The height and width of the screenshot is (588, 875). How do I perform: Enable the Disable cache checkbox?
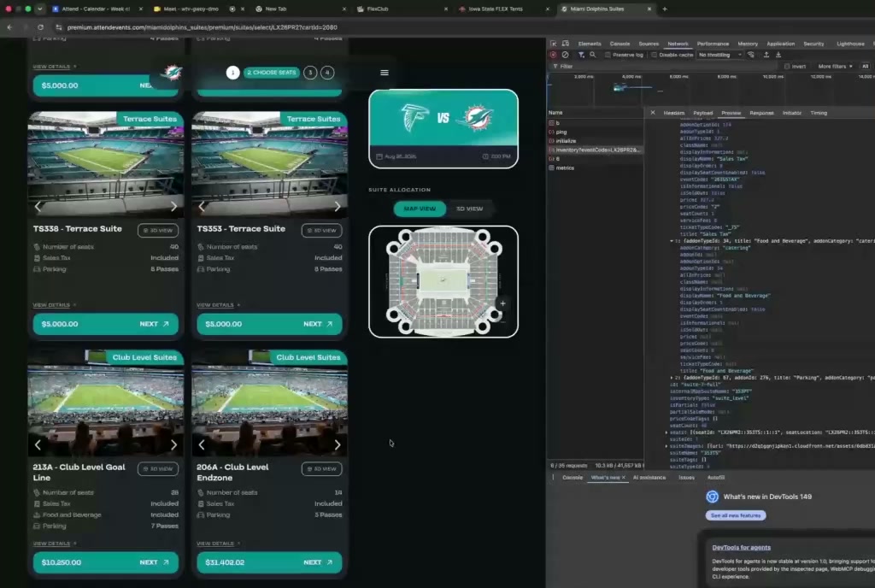click(654, 55)
